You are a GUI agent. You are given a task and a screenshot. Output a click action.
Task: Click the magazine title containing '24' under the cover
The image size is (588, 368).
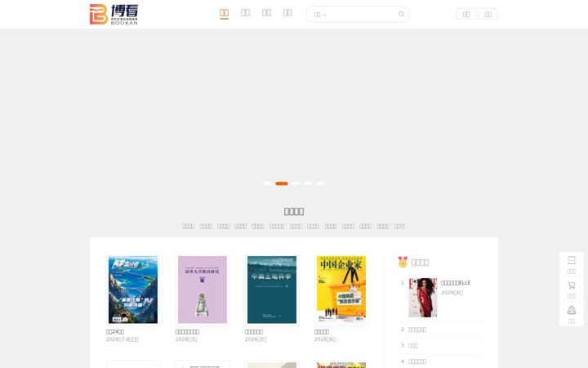[x=115, y=331]
